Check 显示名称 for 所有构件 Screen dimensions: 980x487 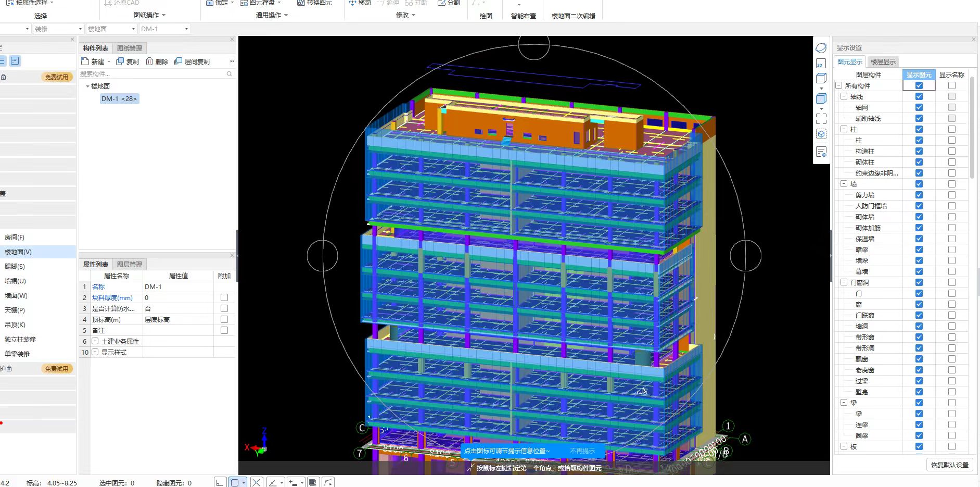[952, 85]
